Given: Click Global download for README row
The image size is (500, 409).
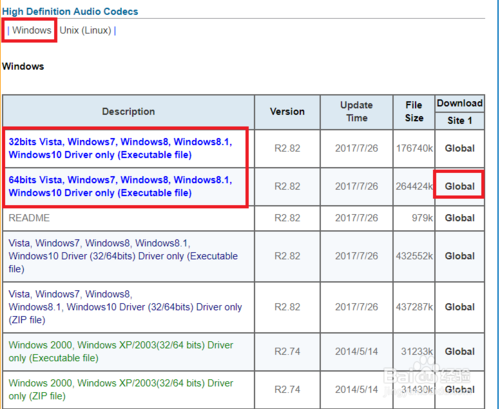Looking at the screenshot, I should (x=460, y=218).
